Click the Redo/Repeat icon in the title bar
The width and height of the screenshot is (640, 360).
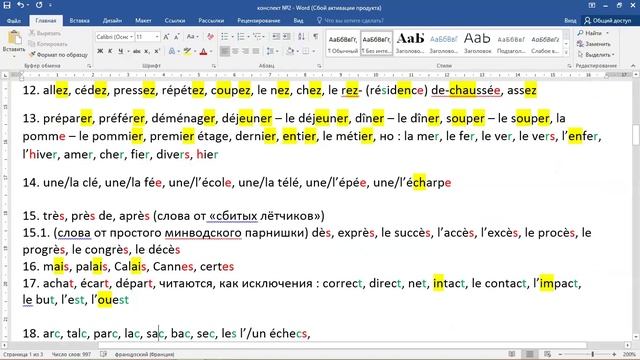39,5
